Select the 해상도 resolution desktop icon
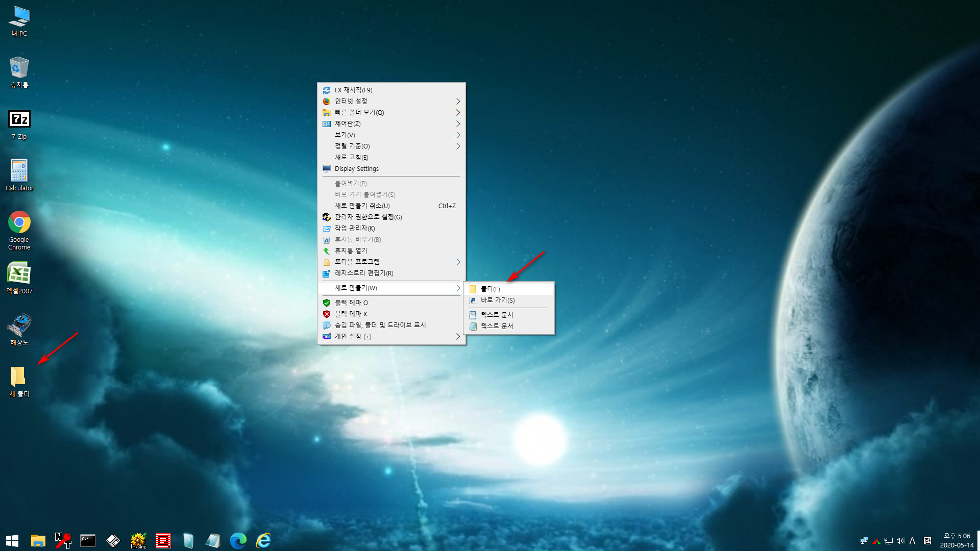The image size is (980, 551). (x=19, y=330)
